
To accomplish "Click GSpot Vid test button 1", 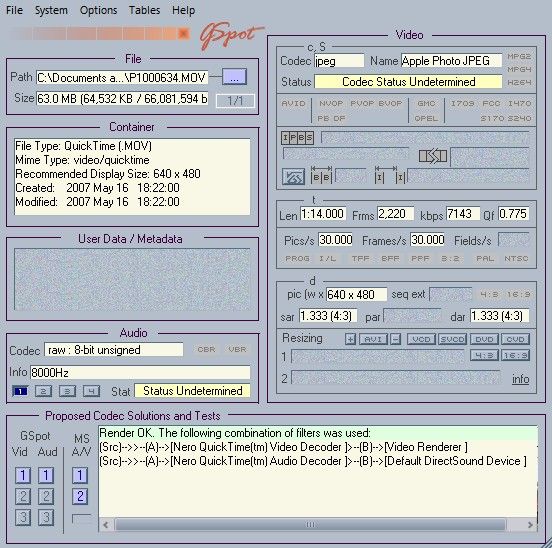I will [23, 475].
